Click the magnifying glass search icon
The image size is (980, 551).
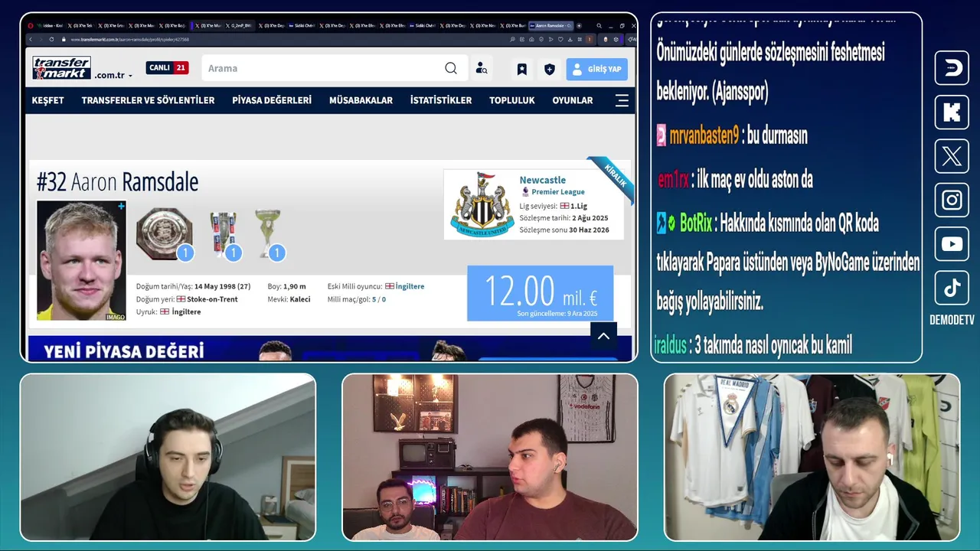point(451,68)
